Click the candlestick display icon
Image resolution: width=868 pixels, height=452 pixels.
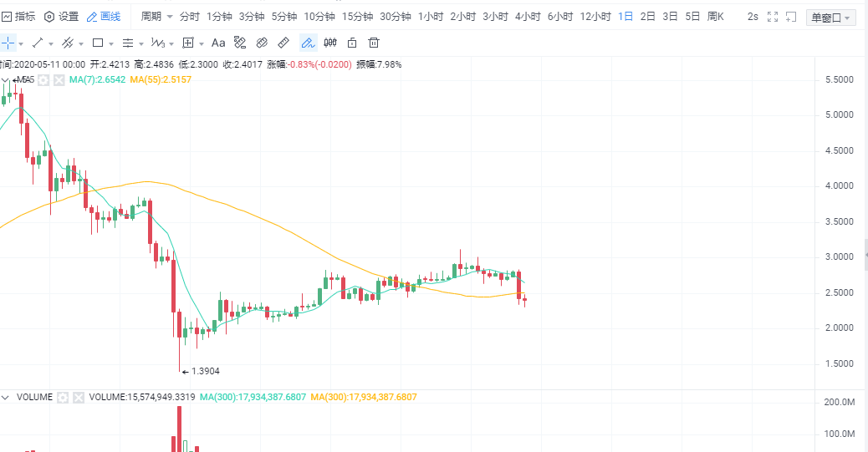click(330, 43)
